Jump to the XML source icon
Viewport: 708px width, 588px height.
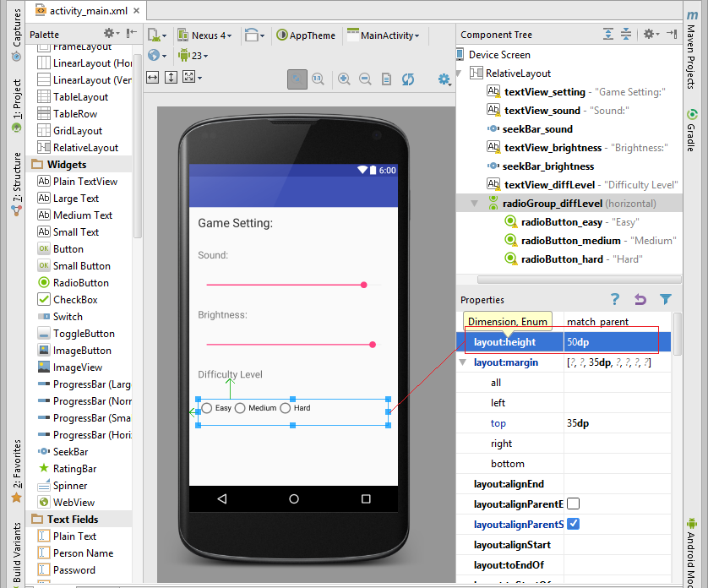386,79
